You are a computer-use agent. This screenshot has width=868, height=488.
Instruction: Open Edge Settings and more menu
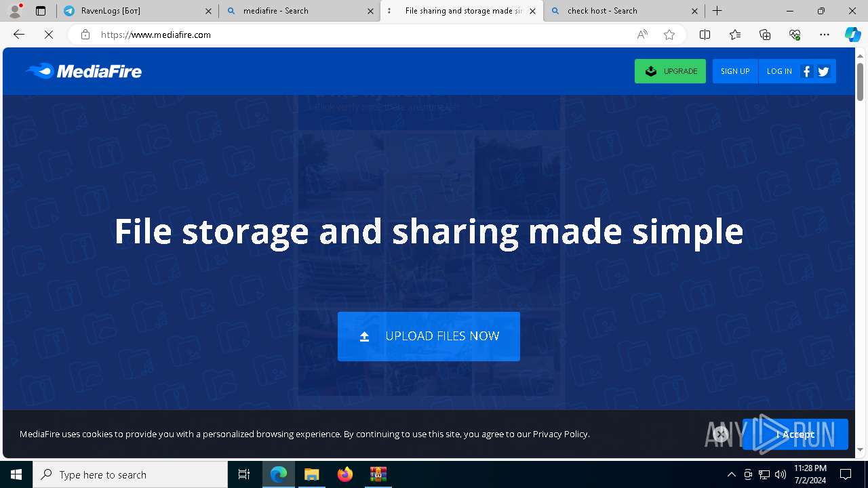point(825,35)
